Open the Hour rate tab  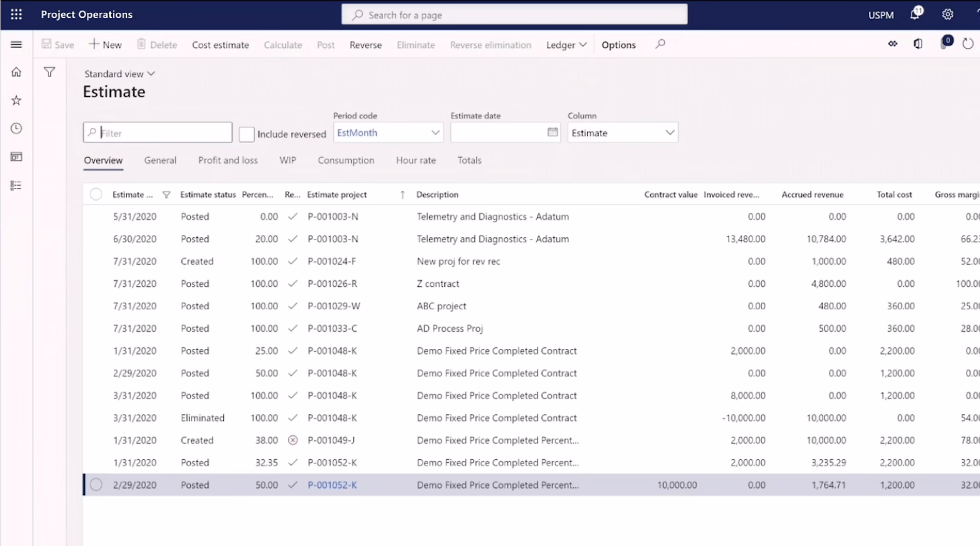416,160
